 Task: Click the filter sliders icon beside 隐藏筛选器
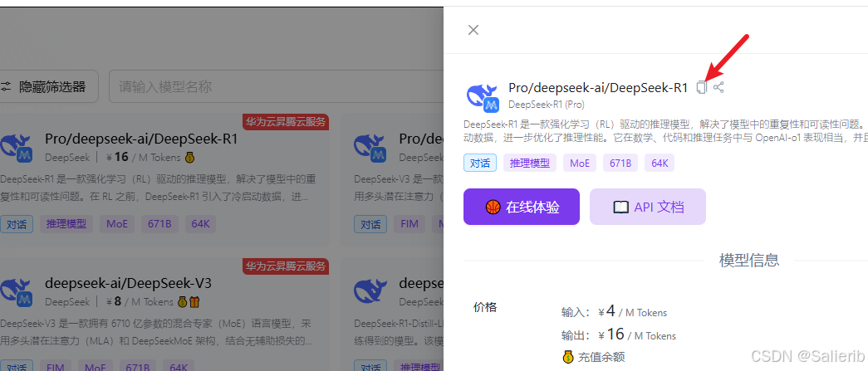[6, 86]
